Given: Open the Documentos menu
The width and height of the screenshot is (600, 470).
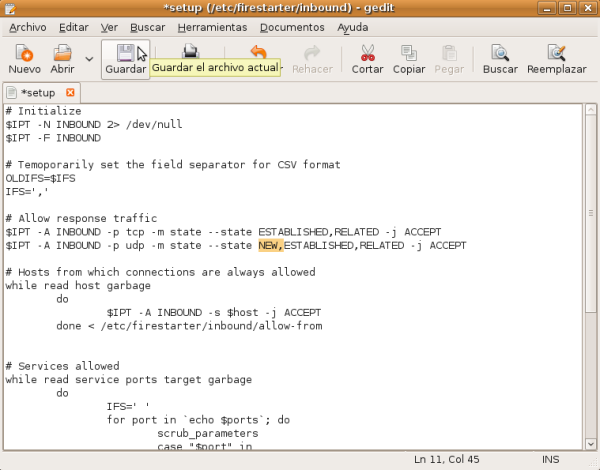Looking at the screenshot, I should pyautogui.click(x=293, y=27).
